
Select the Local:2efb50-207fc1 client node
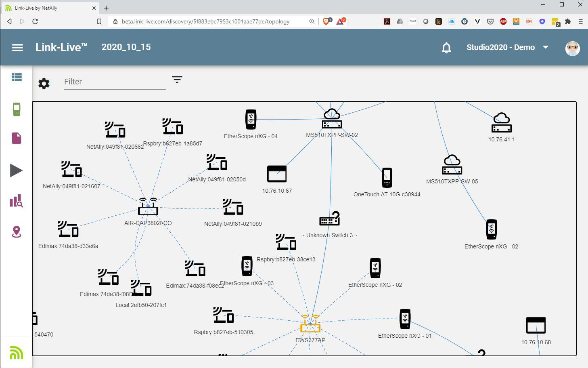[141, 288]
